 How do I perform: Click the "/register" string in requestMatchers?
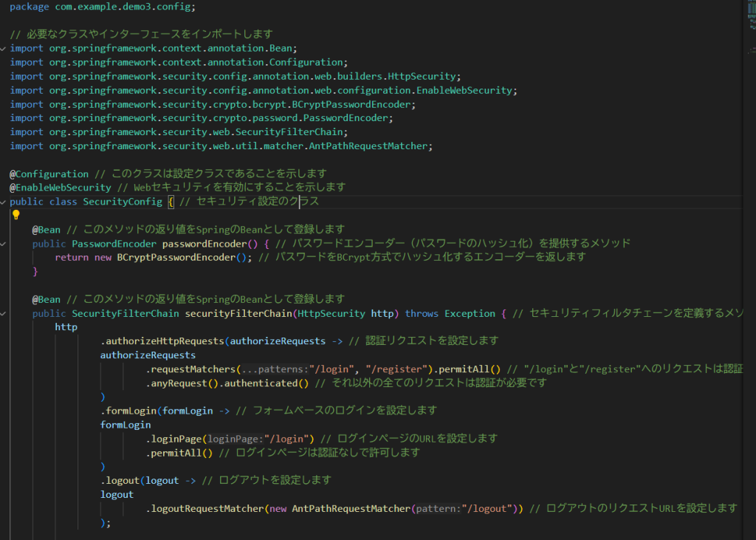coord(397,369)
